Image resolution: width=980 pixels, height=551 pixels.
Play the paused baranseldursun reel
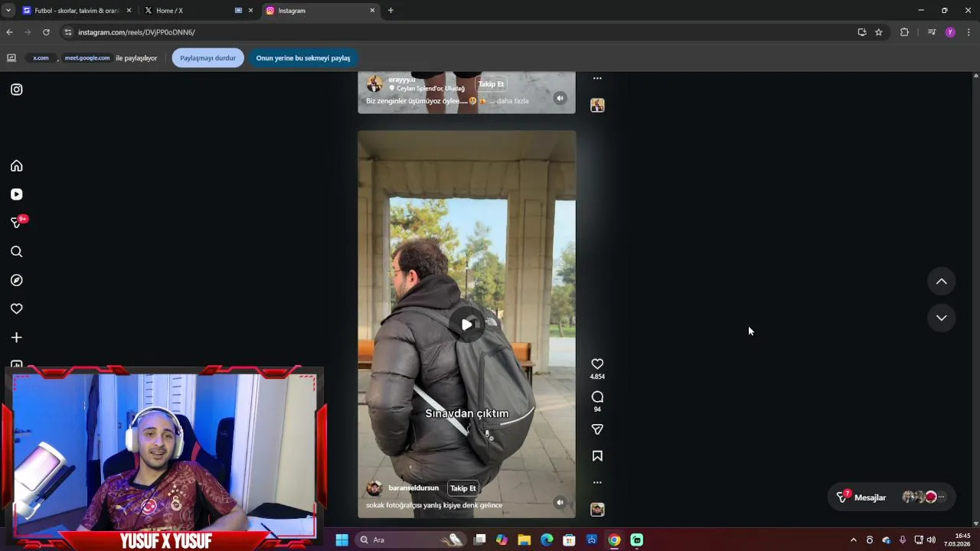(466, 324)
